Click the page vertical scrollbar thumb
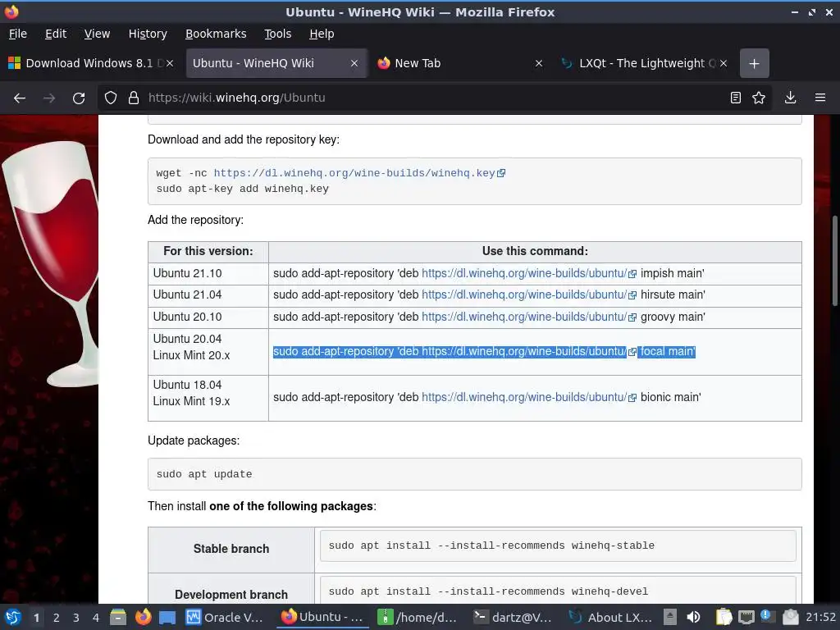The width and height of the screenshot is (840, 630). 834,261
